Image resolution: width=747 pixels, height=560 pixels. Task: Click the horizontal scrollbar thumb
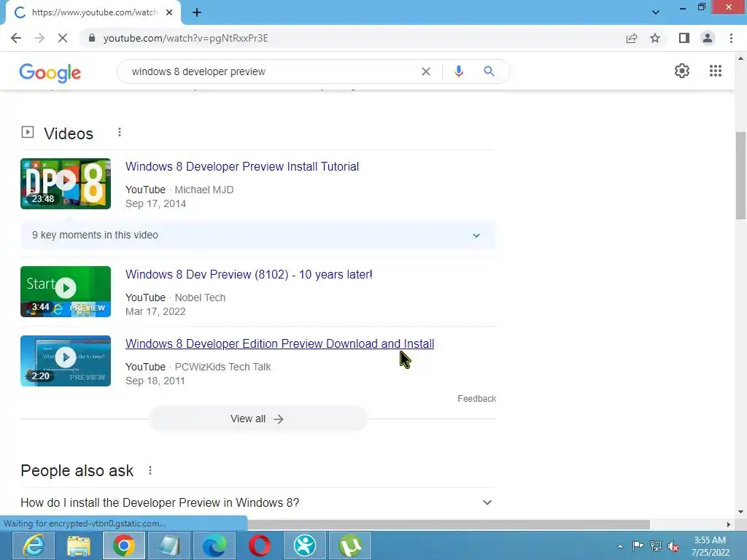tap(448, 524)
